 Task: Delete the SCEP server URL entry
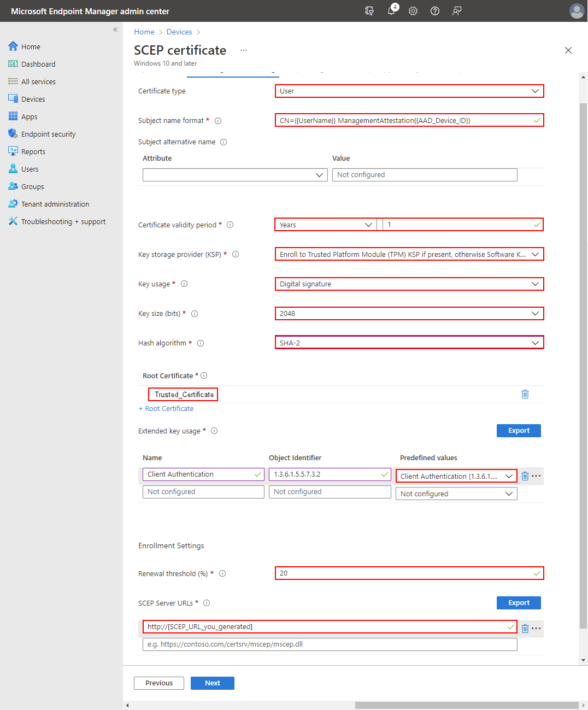[525, 629]
